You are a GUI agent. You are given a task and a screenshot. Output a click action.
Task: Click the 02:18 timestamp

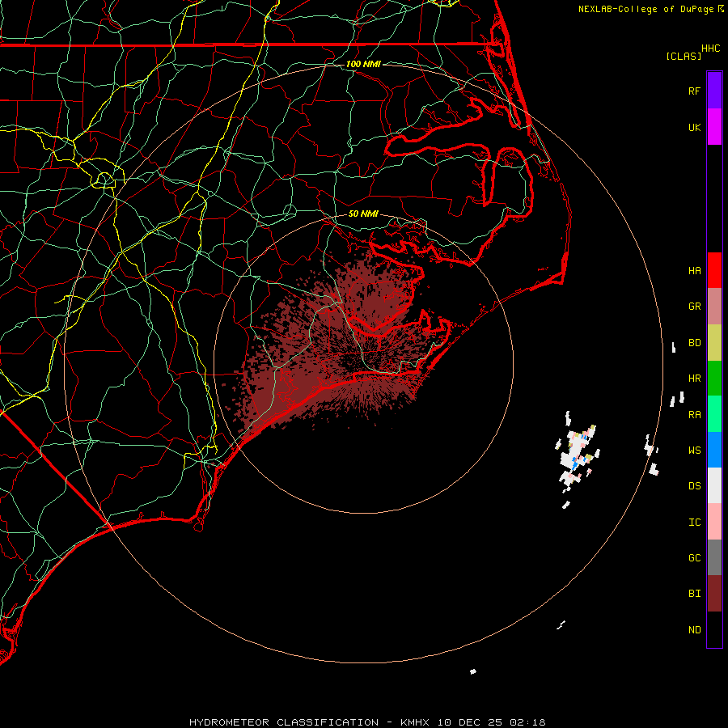527,722
